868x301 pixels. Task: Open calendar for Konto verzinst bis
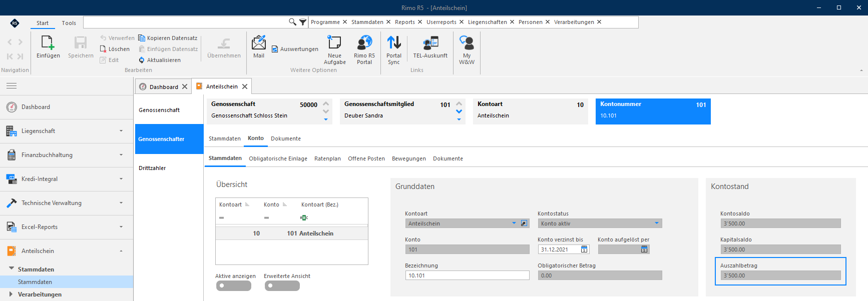584,249
